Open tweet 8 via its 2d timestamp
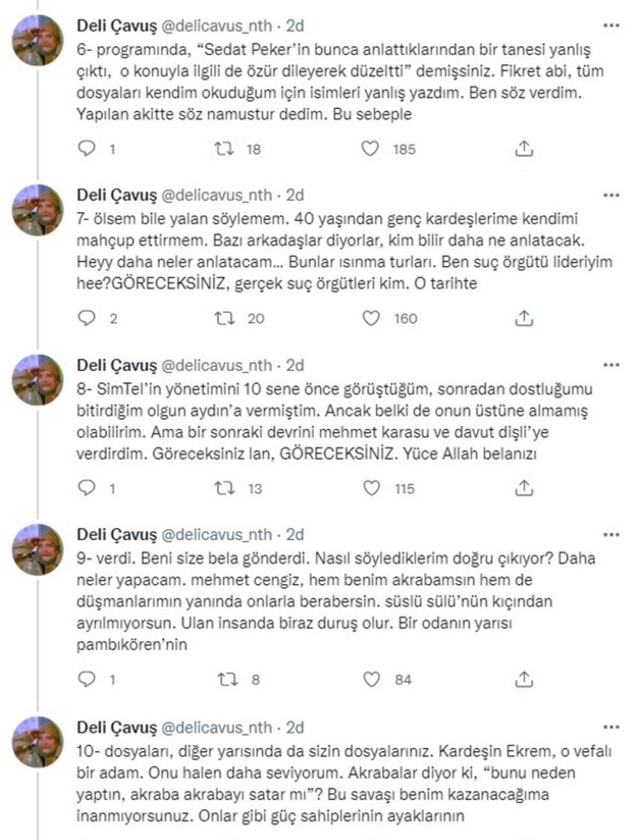This screenshot has width=639, height=840. 294,365
